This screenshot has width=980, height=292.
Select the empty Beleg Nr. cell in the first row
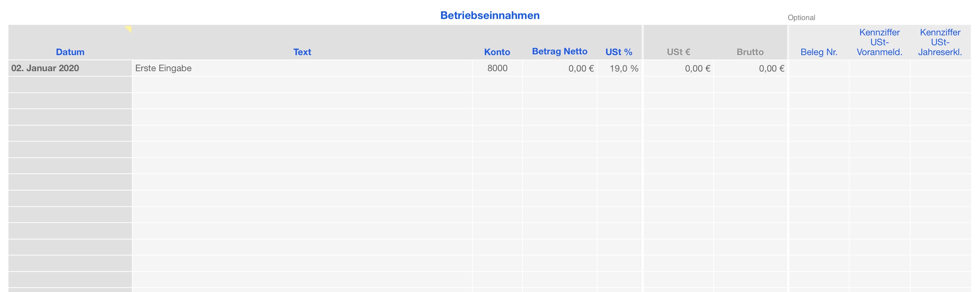[x=819, y=69]
